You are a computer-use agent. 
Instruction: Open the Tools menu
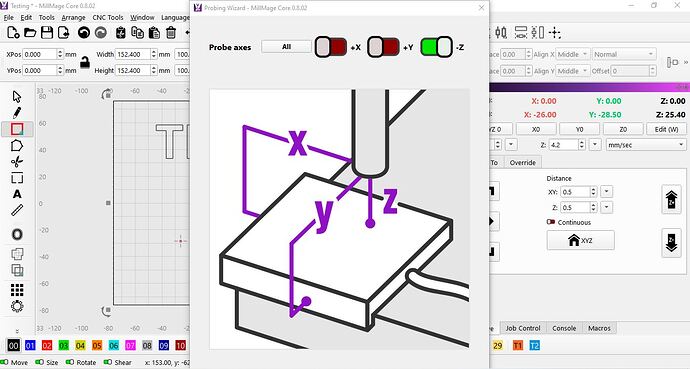click(x=46, y=18)
